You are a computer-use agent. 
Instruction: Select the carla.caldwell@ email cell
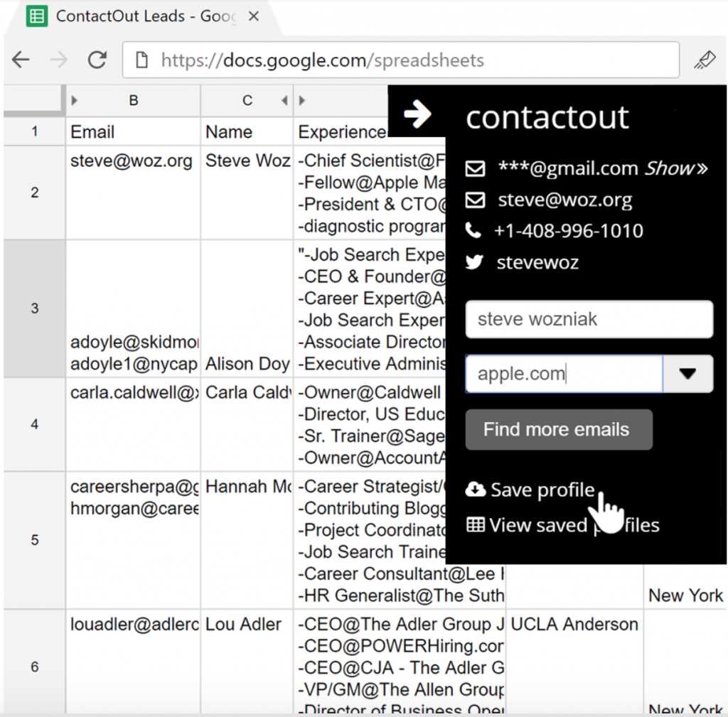pyautogui.click(x=133, y=424)
